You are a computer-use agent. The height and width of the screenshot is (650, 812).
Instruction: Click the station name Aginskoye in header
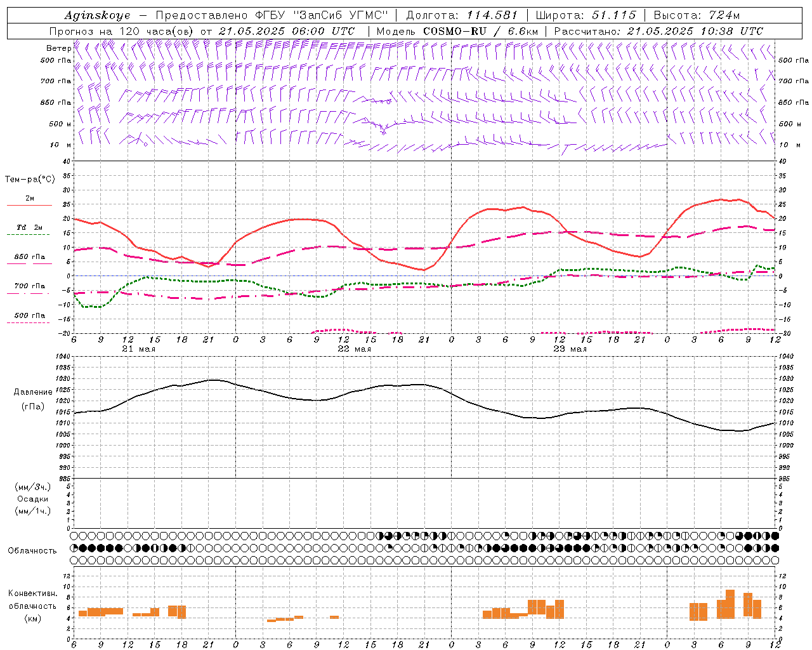click(97, 15)
